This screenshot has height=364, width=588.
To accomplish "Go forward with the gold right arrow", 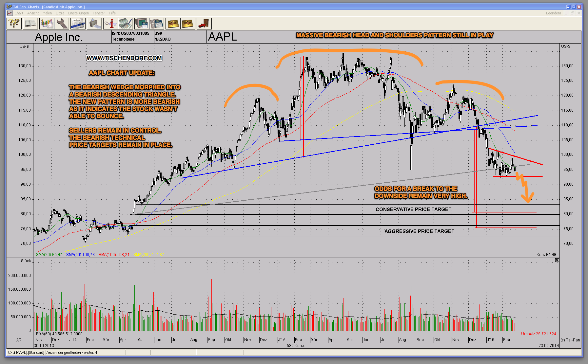I will [x=188, y=24].
